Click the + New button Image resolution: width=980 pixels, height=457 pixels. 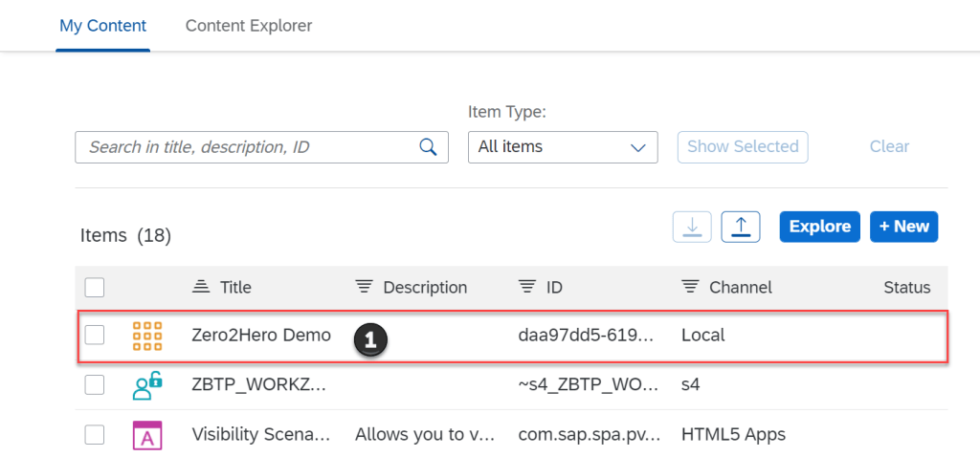903,227
